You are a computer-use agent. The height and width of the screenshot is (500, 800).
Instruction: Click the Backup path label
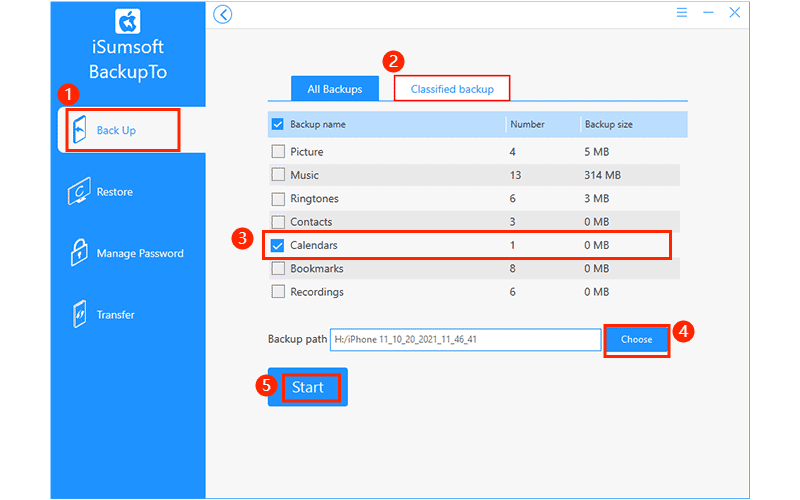[297, 339]
